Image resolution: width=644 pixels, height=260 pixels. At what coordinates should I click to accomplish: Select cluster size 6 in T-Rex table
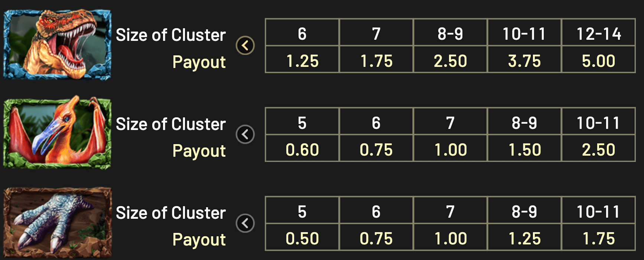pos(302,34)
